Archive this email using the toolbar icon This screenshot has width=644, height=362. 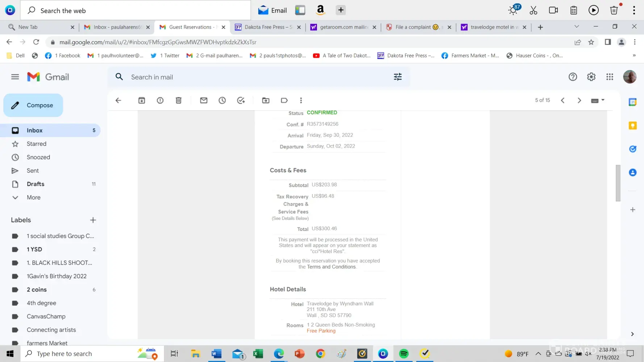(x=142, y=100)
